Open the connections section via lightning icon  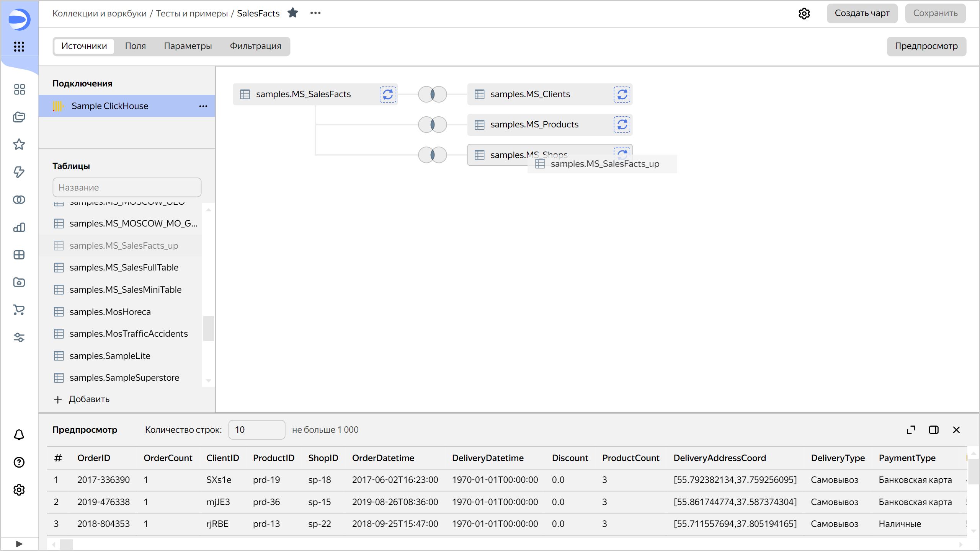pyautogui.click(x=19, y=172)
